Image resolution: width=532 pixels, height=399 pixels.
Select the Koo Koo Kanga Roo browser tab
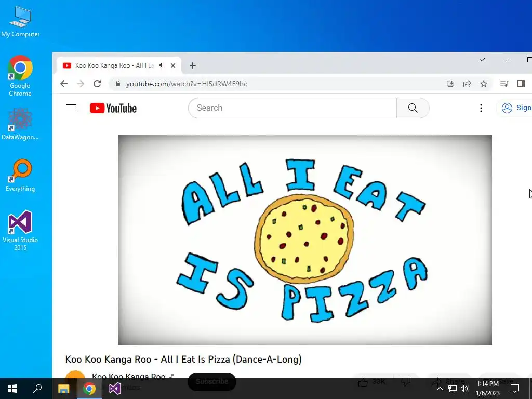(119, 65)
